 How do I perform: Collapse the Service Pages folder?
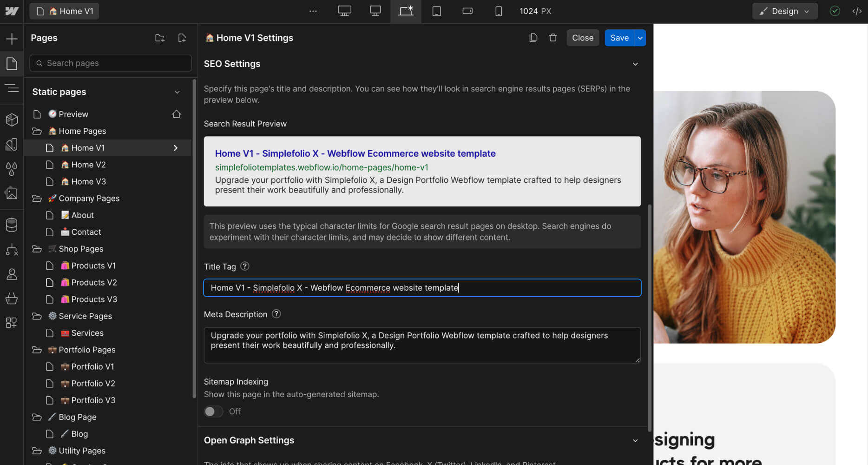37,316
